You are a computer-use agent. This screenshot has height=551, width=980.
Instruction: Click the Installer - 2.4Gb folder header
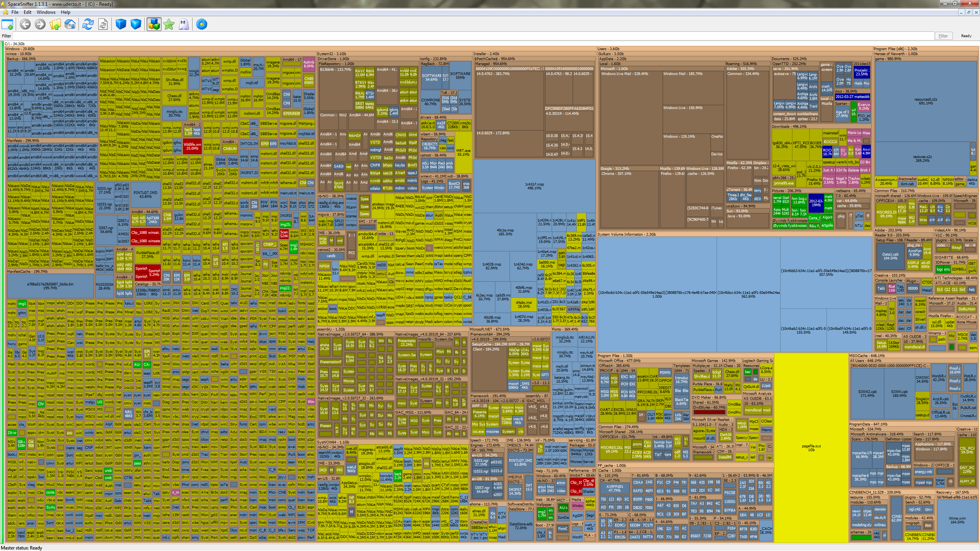tap(486, 54)
